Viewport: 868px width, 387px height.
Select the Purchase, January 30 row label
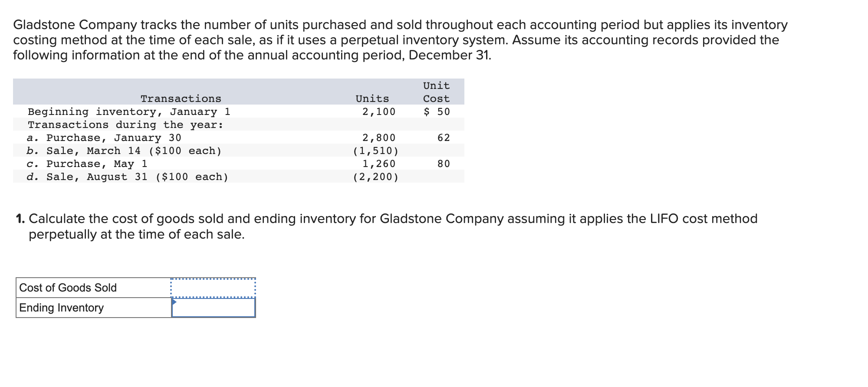coord(104,138)
